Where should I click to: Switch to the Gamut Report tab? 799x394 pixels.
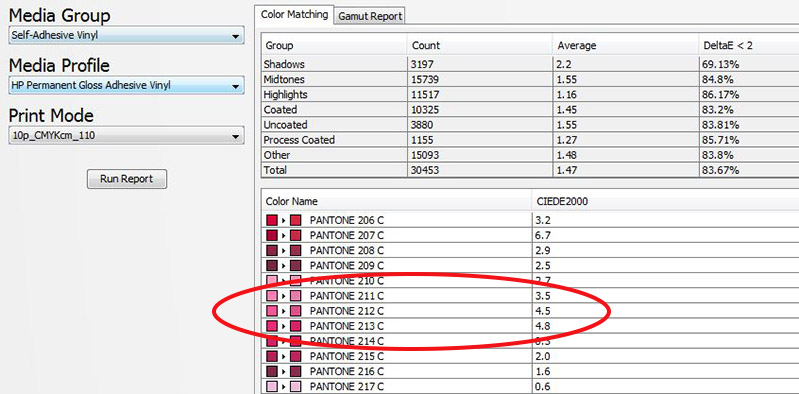point(370,16)
